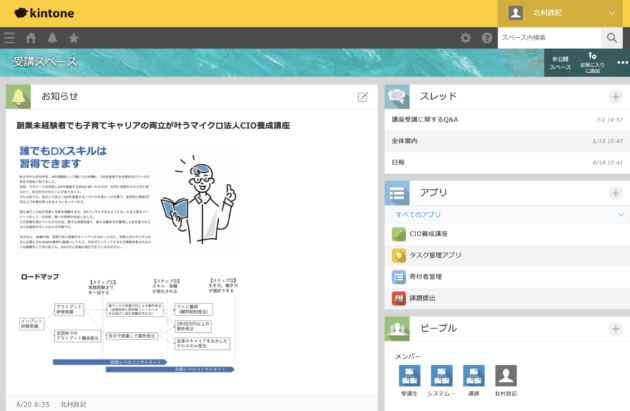Image resolution: width=630 pixels, height=411 pixels.
Task: Click the 寄付者管理 app name
Action: [425, 277]
